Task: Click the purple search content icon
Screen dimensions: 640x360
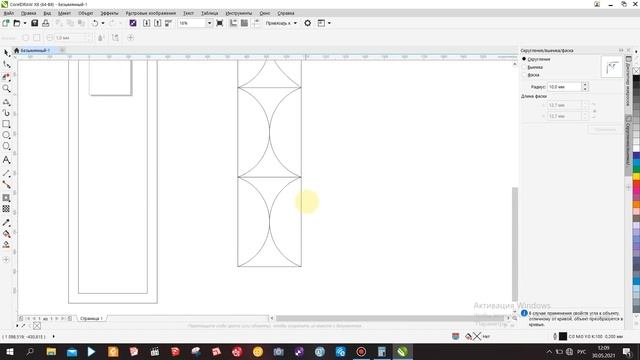Action: click(133, 23)
